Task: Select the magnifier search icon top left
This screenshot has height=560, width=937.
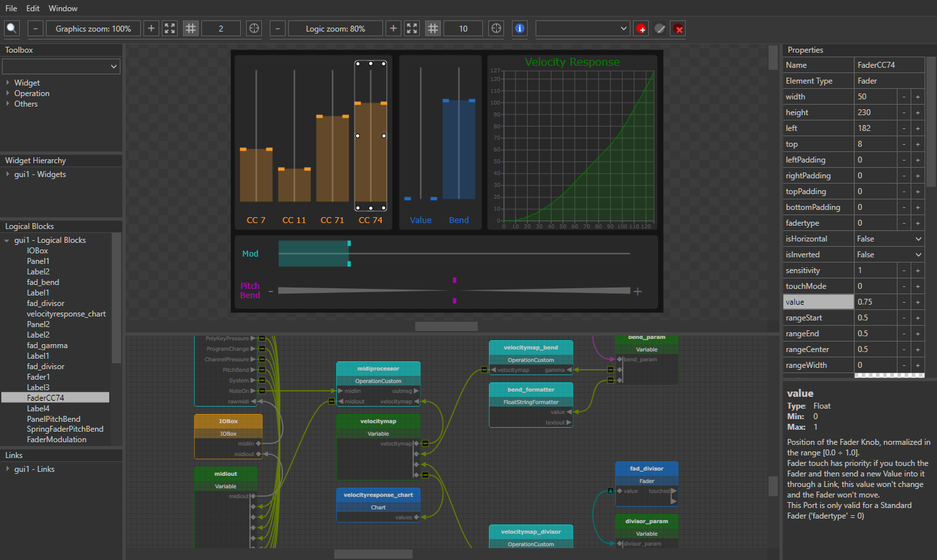Action: point(11,28)
